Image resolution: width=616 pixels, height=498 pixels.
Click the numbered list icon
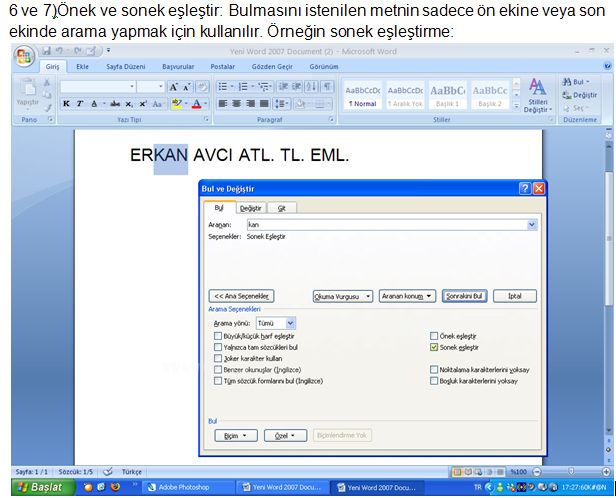pos(243,87)
